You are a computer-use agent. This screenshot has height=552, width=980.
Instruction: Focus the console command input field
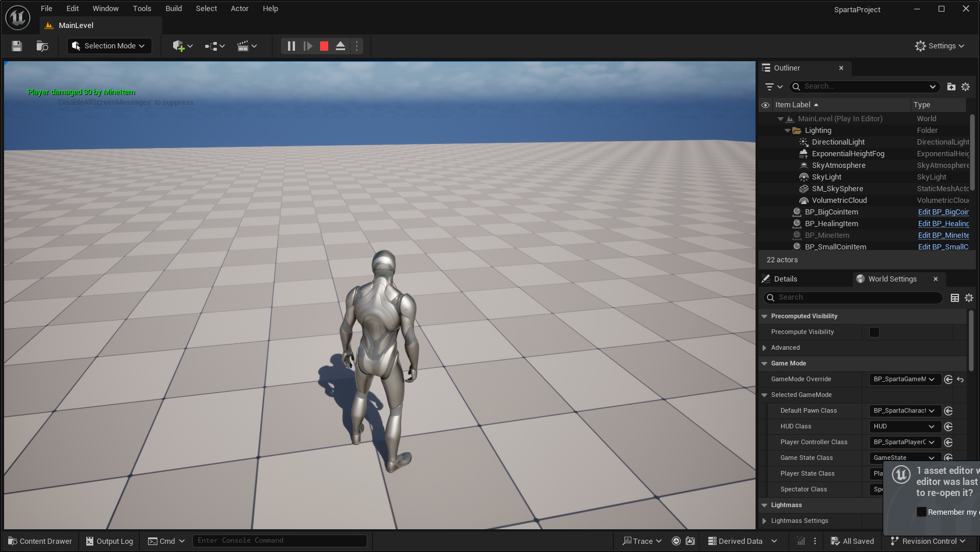pyautogui.click(x=280, y=541)
